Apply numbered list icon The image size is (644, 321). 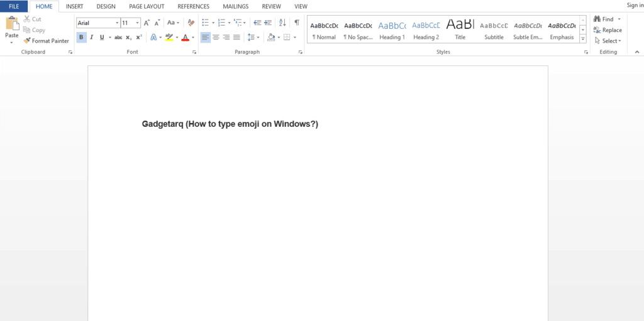pos(221,23)
